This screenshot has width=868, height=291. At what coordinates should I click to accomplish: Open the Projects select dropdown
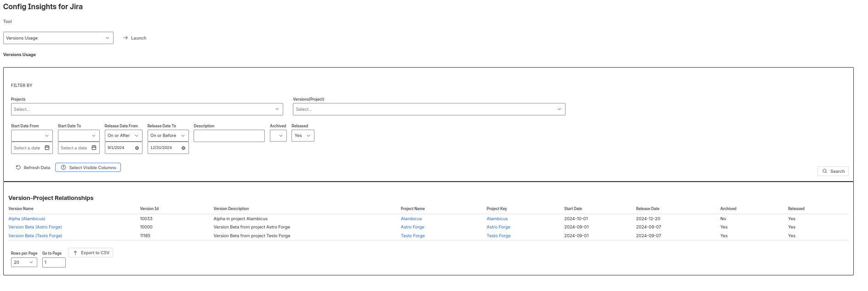pos(147,109)
